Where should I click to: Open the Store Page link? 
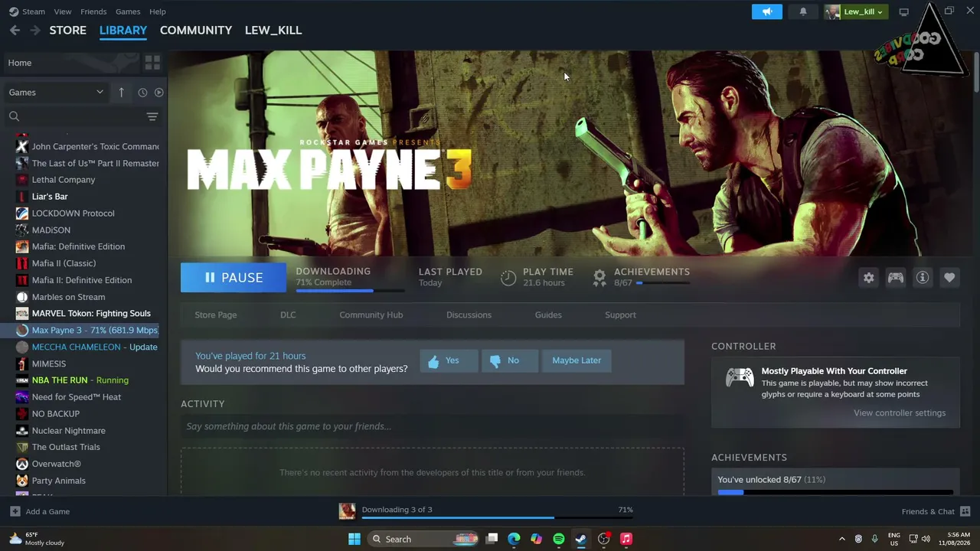(216, 315)
